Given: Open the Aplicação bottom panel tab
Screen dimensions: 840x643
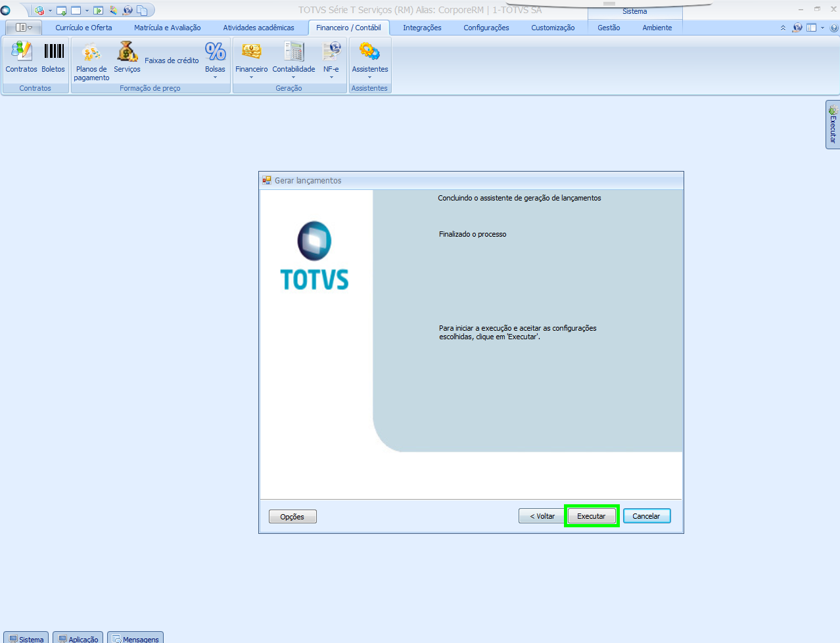Looking at the screenshot, I should [x=78, y=638].
